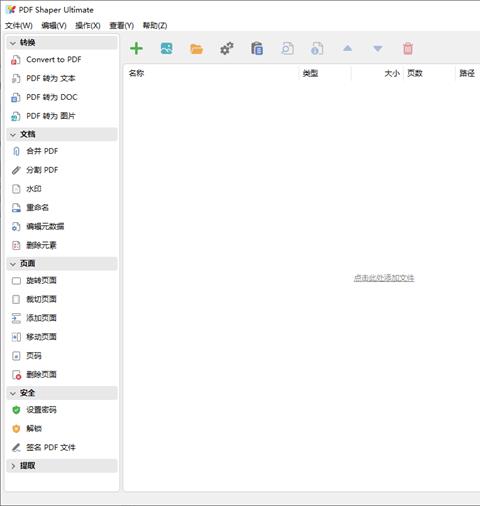Click the 转换 section header label

pyautogui.click(x=27, y=43)
